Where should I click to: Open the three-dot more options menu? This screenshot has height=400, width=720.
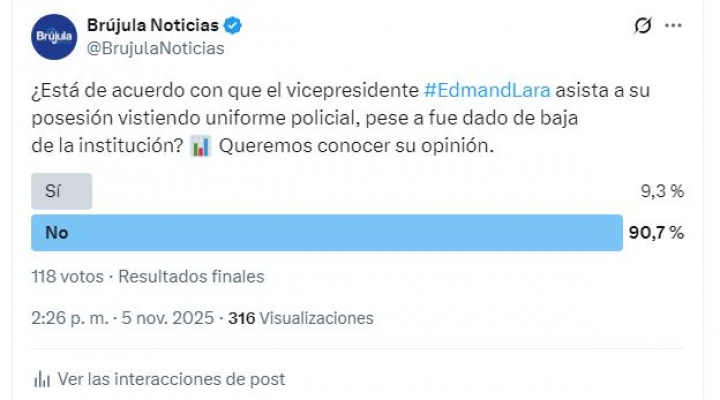click(x=675, y=26)
